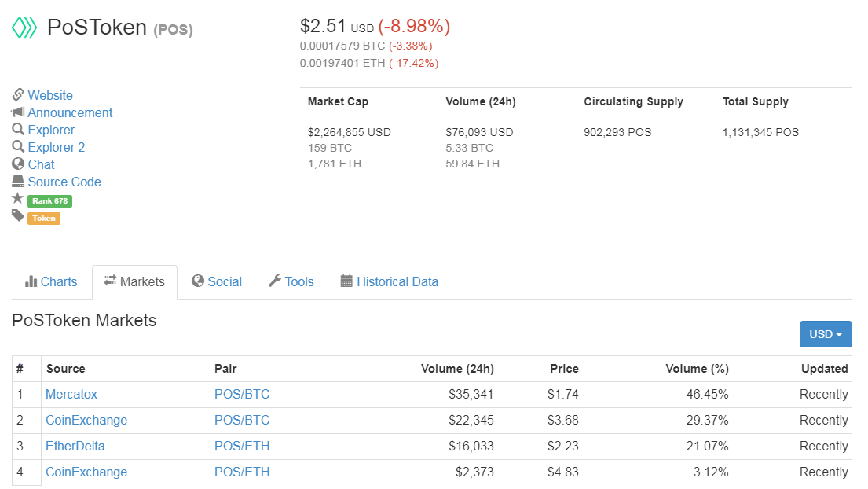Click the $3.68 price cell

tap(563, 421)
